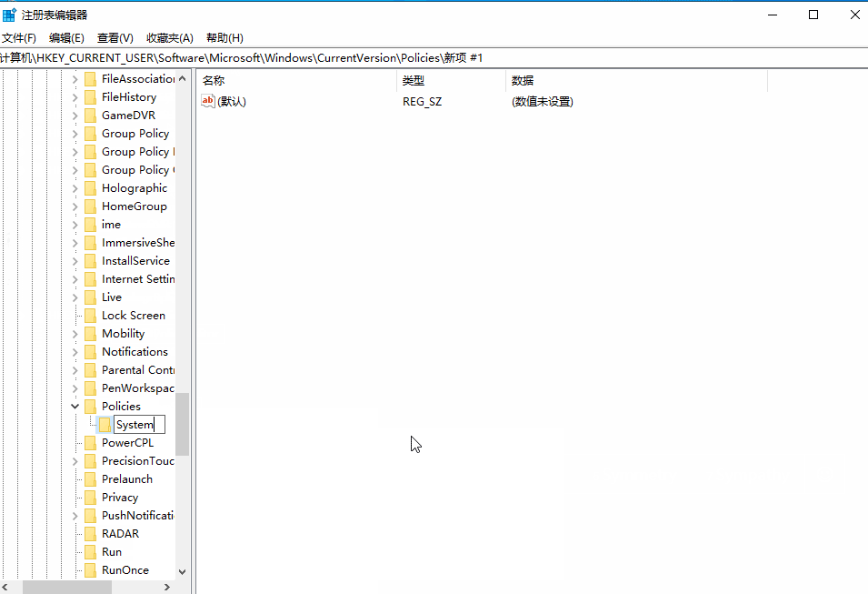Select the HomeGroup folder icon
Image resolution: width=868 pixels, height=594 pixels.
[x=90, y=206]
